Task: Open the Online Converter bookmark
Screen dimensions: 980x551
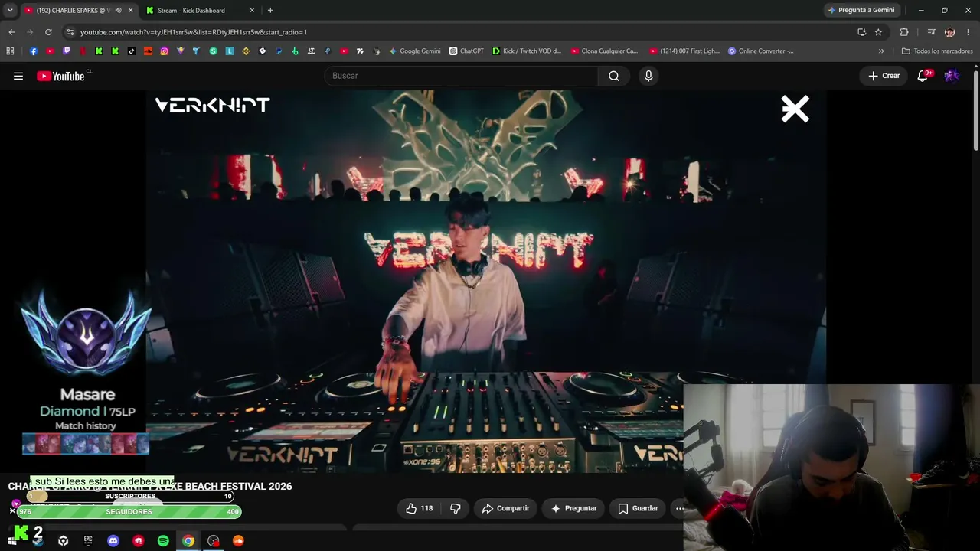Action: coord(761,51)
